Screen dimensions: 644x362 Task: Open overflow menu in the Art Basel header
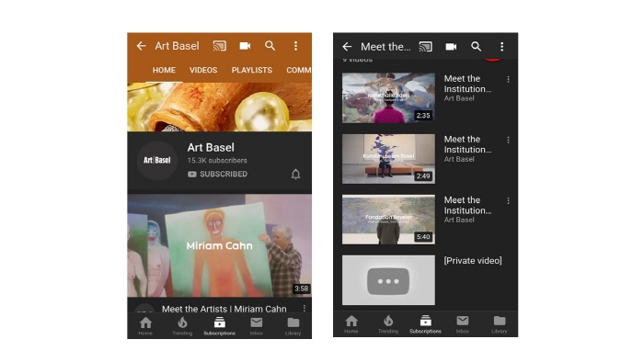coord(295,46)
